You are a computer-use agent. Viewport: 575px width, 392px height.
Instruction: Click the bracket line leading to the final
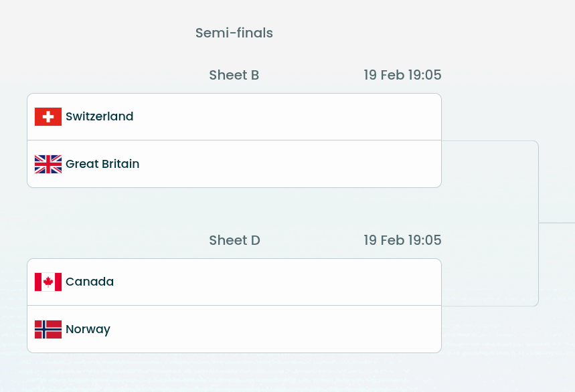(557, 223)
